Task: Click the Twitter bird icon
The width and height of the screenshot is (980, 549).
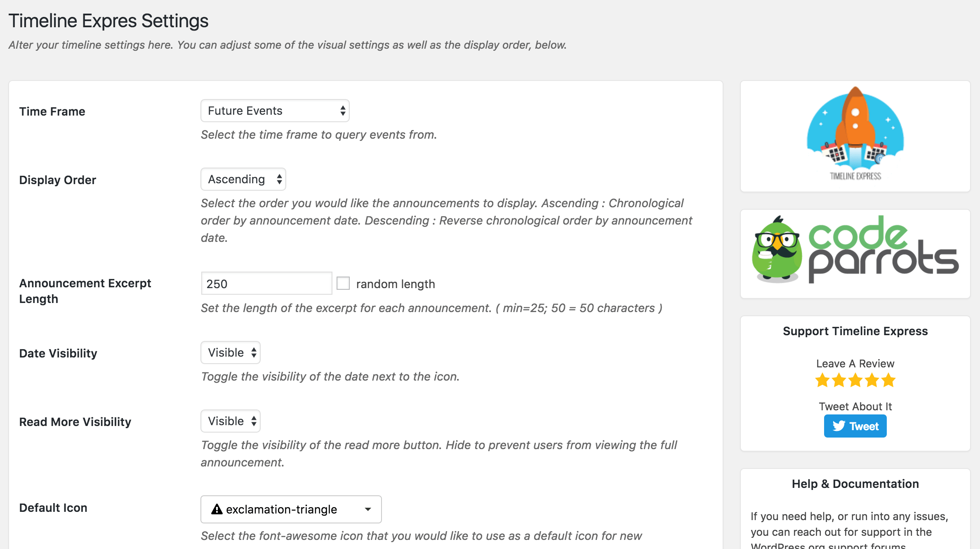Action: pos(839,426)
